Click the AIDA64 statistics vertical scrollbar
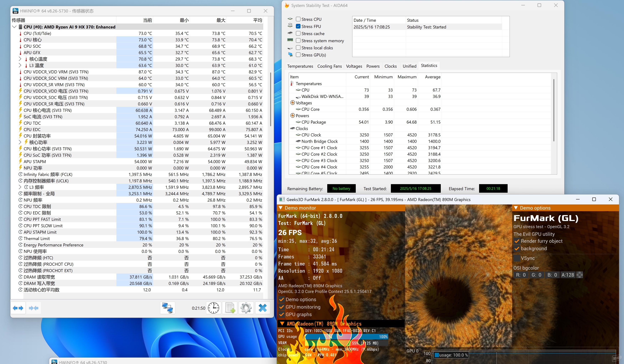 pyautogui.click(x=554, y=110)
